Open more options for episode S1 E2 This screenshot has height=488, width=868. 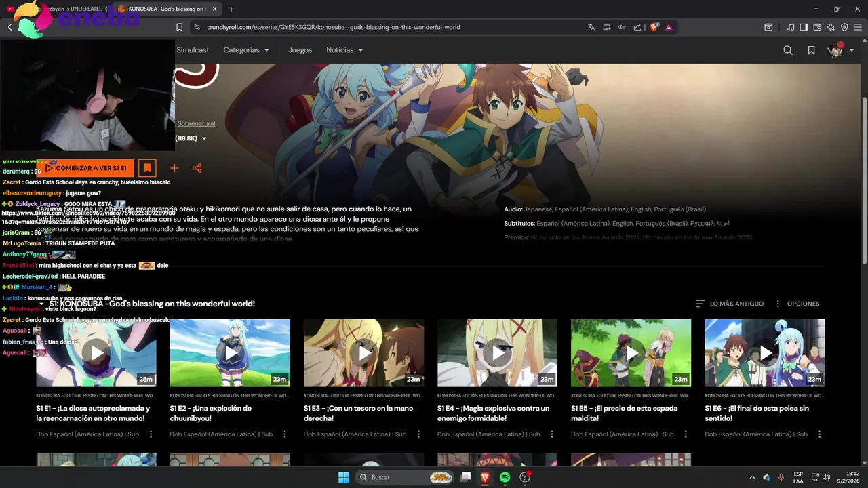tap(285, 434)
